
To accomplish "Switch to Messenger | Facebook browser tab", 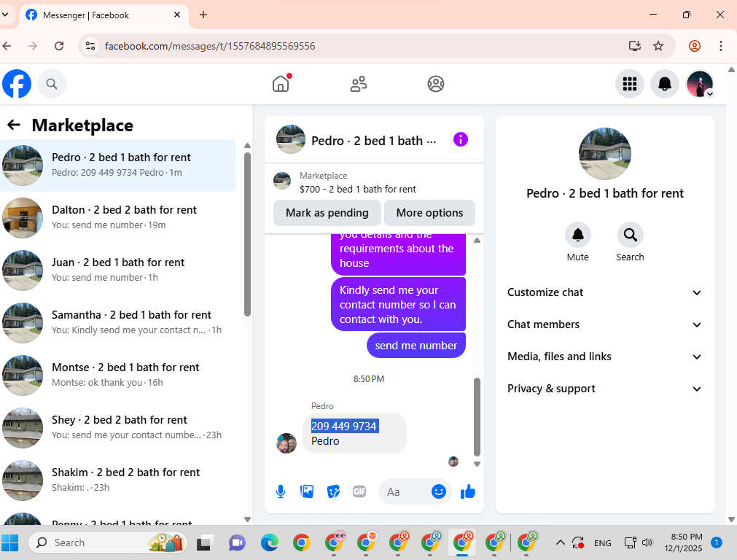I will click(104, 15).
